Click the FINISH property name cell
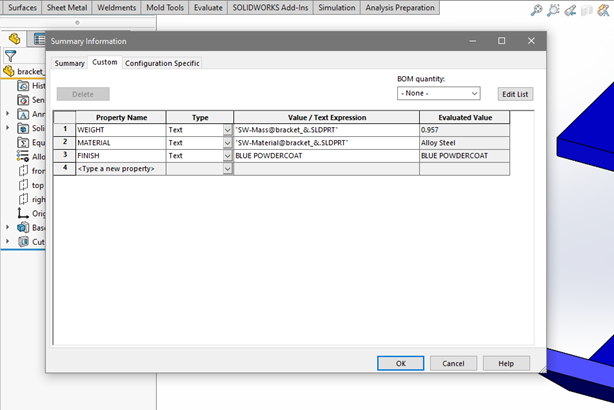Screen dimensions: 614x410 pos(121,156)
